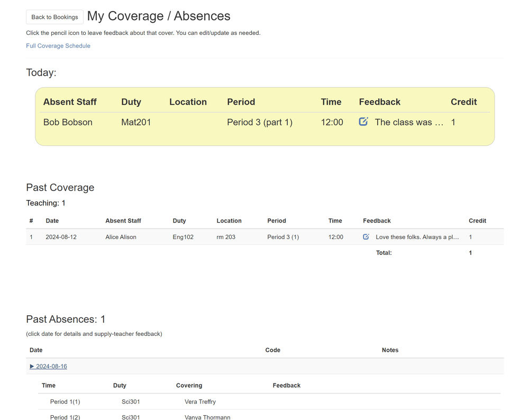
Task: Click the Feedback header in Today table
Action: (x=379, y=102)
